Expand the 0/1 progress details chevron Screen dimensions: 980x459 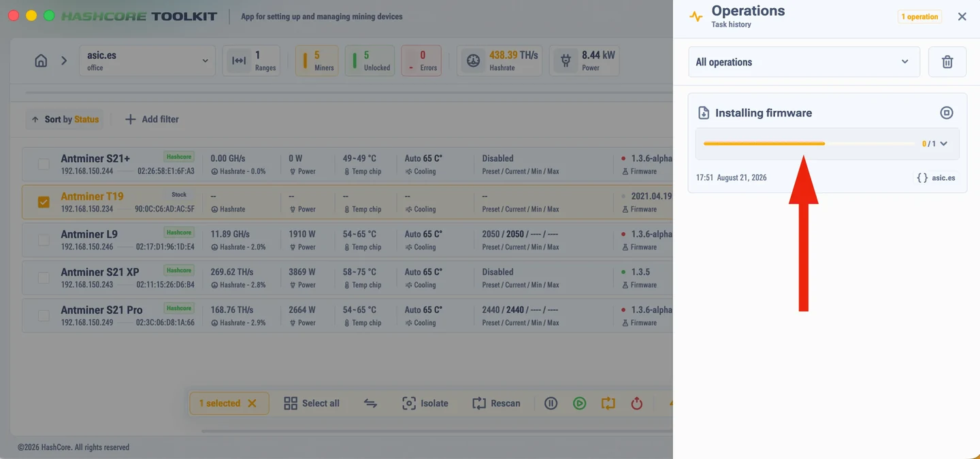coord(943,143)
